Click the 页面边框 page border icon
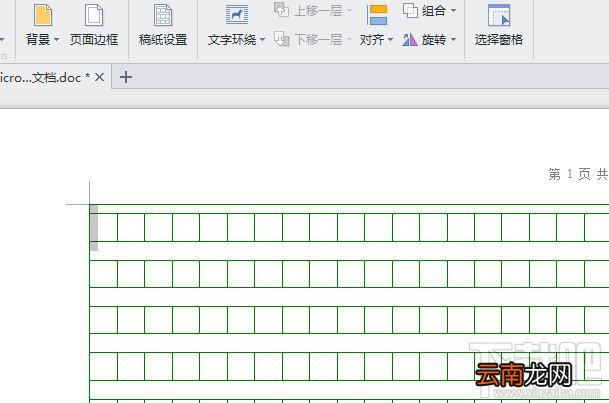The height and width of the screenshot is (403, 609). pyautogui.click(x=94, y=15)
